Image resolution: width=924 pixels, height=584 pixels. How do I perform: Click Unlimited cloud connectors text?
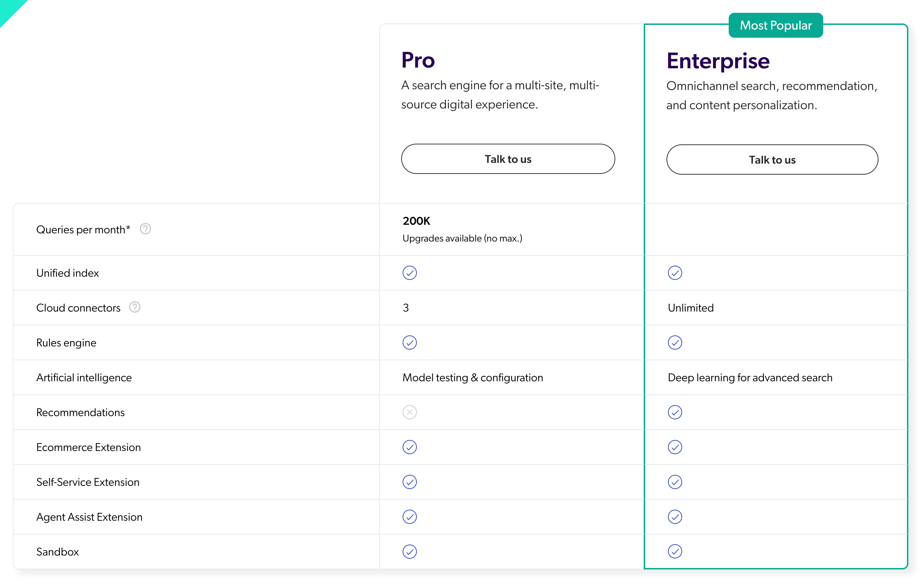coord(690,308)
